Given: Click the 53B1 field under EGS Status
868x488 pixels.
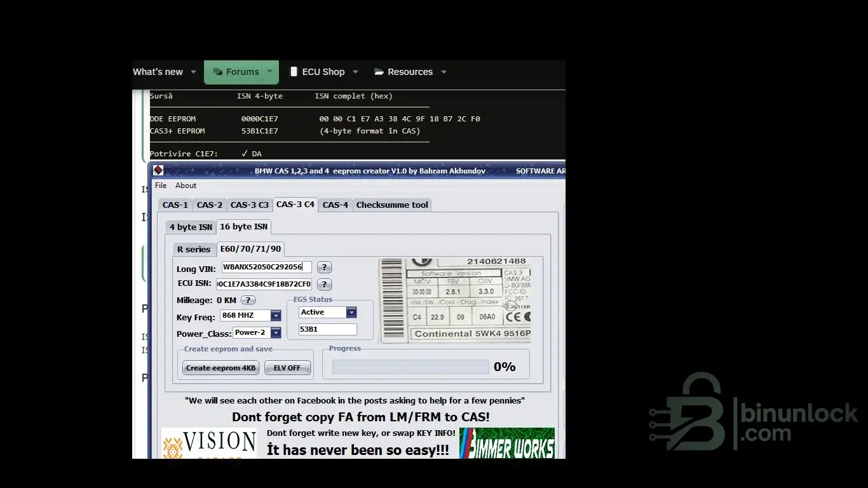Looking at the screenshot, I should click(328, 329).
